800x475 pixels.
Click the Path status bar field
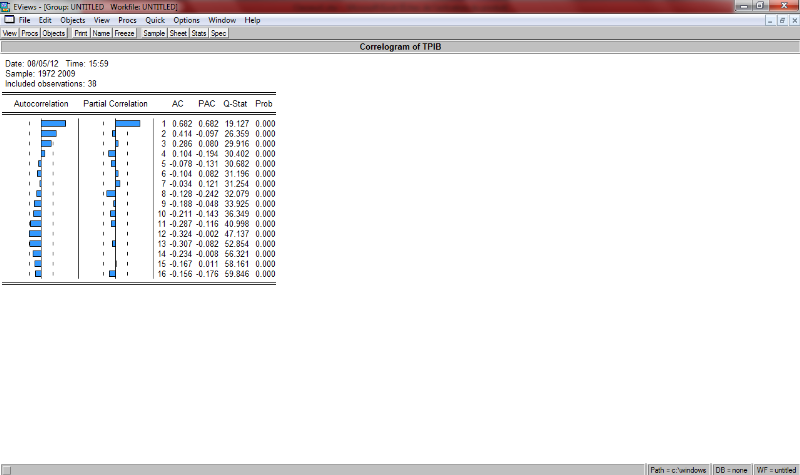(x=678, y=470)
